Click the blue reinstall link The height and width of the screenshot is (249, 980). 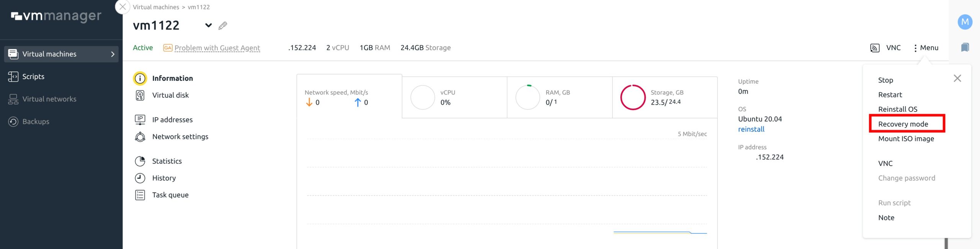coord(751,129)
